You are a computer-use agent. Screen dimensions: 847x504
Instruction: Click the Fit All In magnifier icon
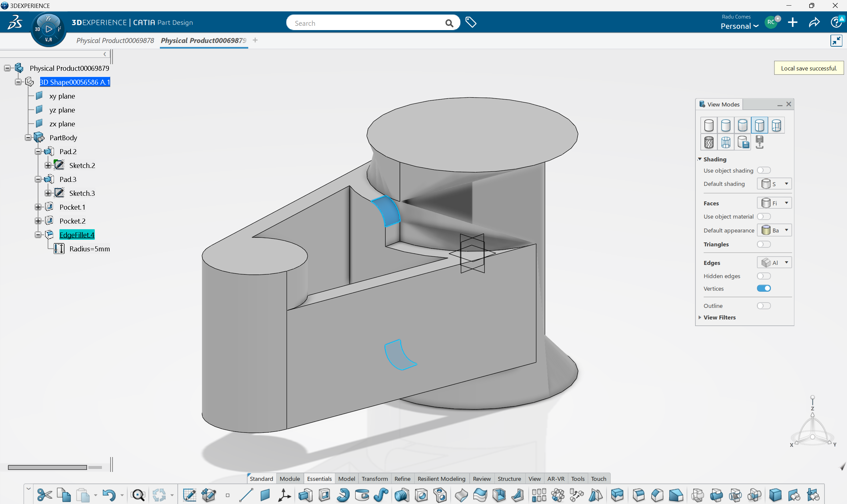pos(138,495)
